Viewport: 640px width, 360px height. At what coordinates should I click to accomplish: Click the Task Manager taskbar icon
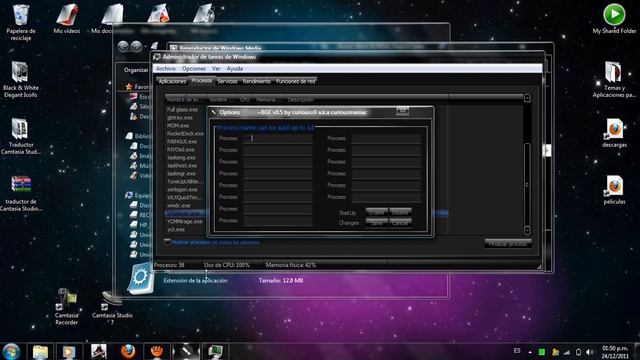[215, 351]
